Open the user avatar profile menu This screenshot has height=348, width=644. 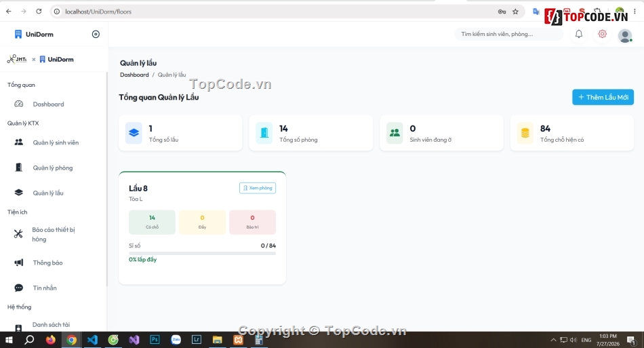pos(625,36)
